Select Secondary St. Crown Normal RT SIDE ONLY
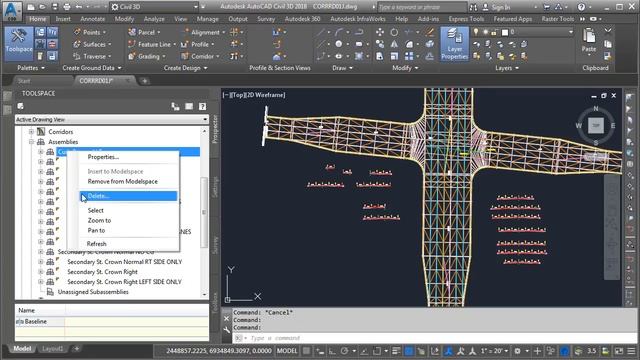Image resolution: width=640 pixels, height=360 pixels. (x=124, y=262)
